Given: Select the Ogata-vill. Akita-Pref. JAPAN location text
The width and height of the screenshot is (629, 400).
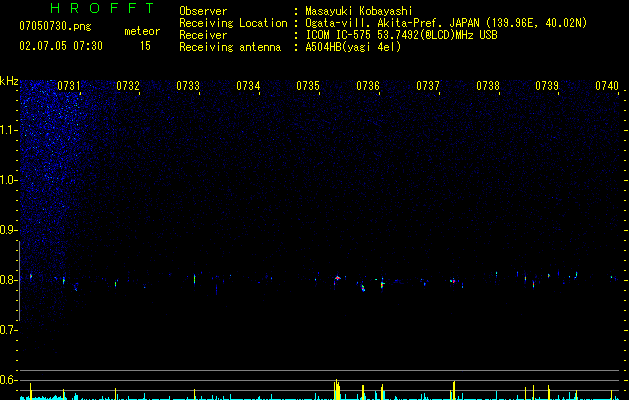Looking at the screenshot, I should [446, 23].
